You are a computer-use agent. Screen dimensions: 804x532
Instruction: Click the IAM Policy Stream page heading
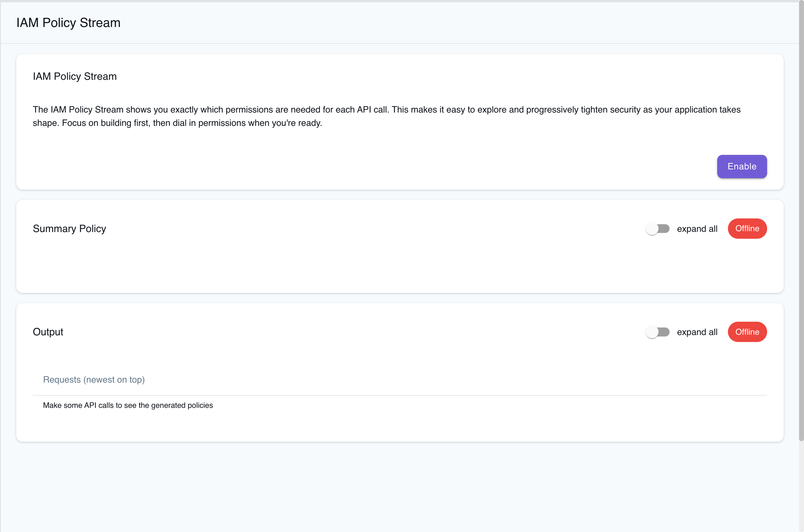[x=69, y=22]
